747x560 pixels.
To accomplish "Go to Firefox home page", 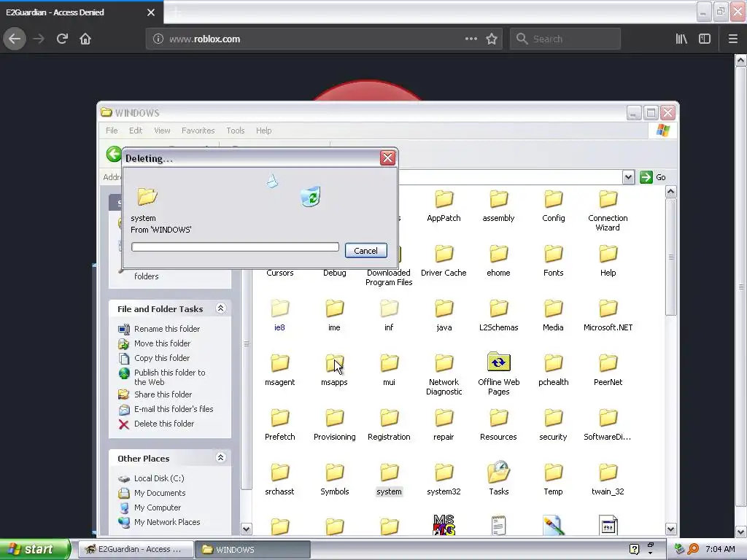I will [85, 39].
